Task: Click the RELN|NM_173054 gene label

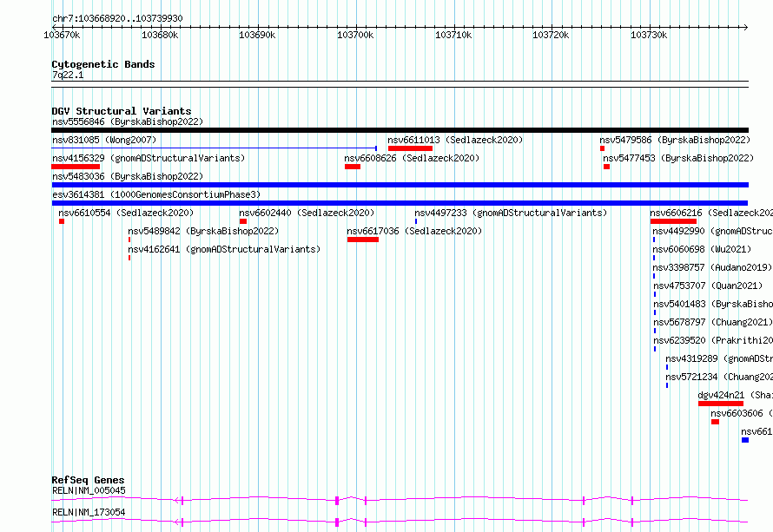Action: coord(89,512)
